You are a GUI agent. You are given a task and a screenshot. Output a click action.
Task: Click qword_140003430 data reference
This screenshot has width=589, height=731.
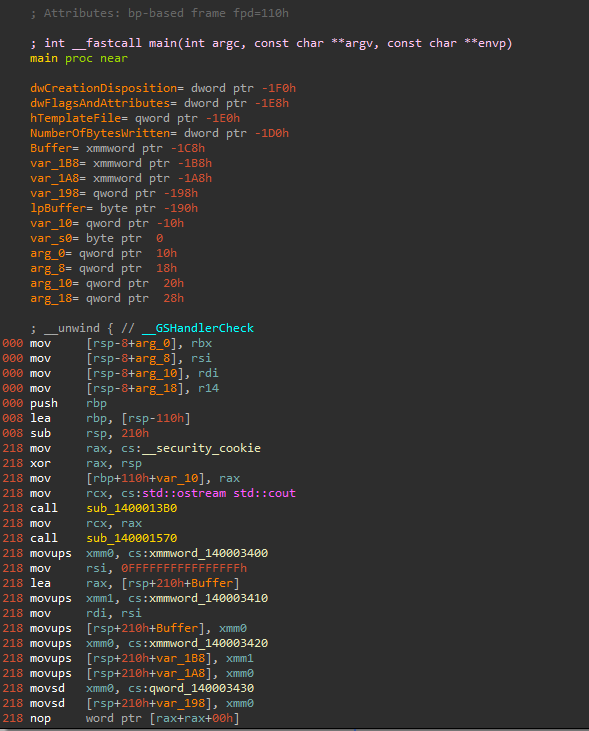point(201,688)
